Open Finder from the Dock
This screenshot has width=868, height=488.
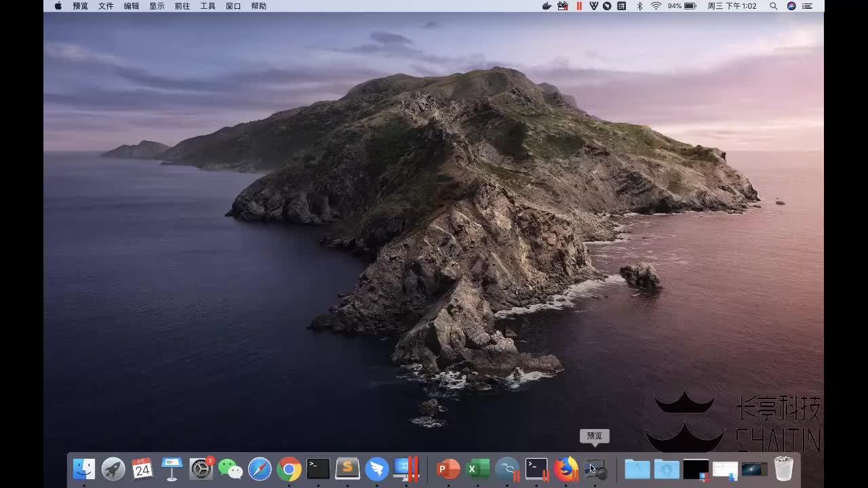point(84,468)
